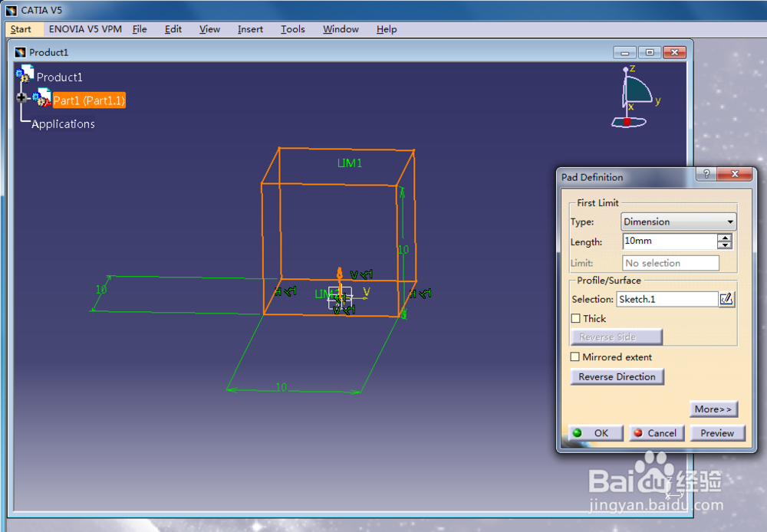Open the Tools menu
This screenshot has width=767, height=532.
292,29
